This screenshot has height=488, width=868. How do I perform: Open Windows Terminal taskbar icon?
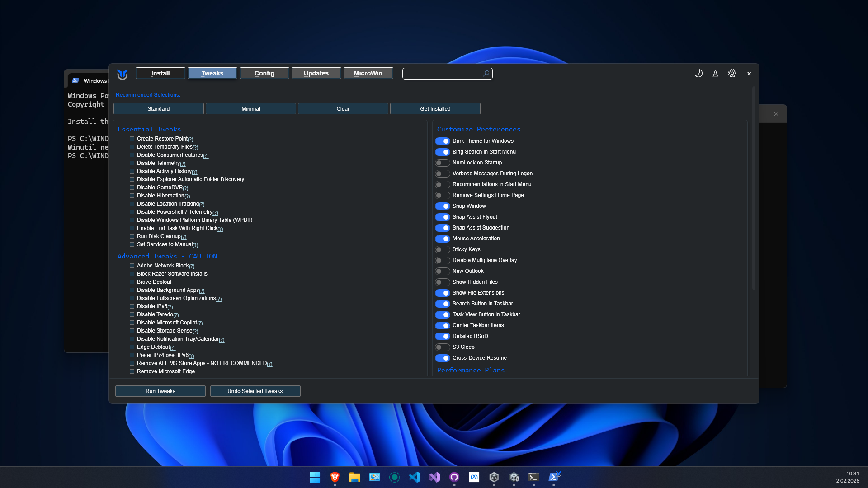coord(534,477)
